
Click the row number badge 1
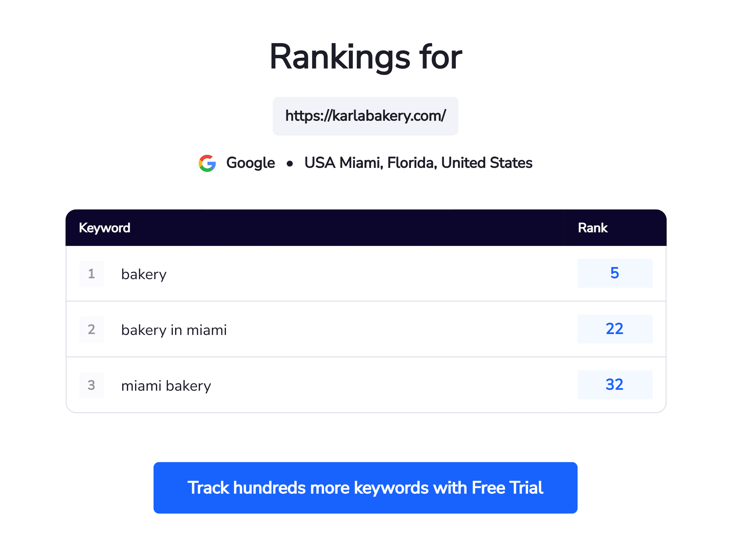point(91,274)
